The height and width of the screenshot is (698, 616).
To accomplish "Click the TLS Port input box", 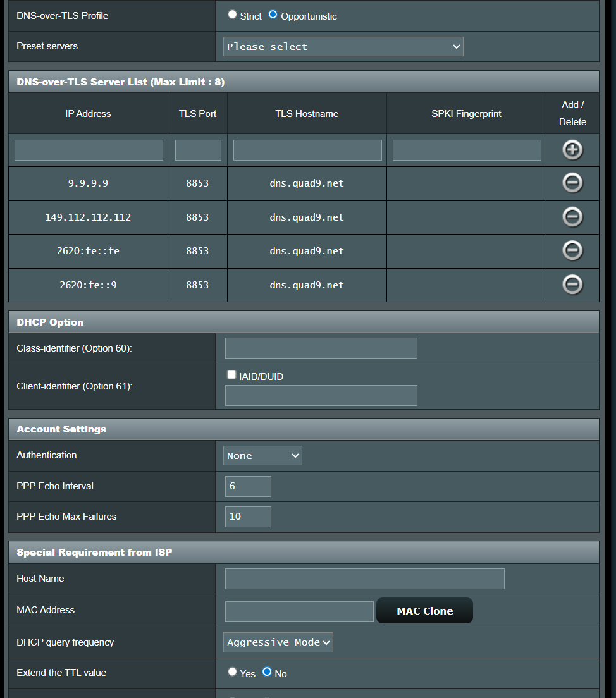I will tap(198, 150).
